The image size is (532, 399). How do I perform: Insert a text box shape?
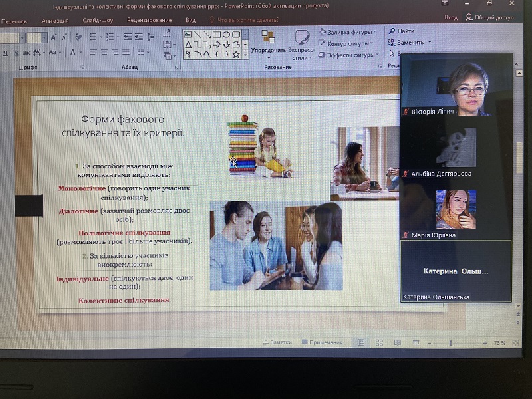[188, 35]
